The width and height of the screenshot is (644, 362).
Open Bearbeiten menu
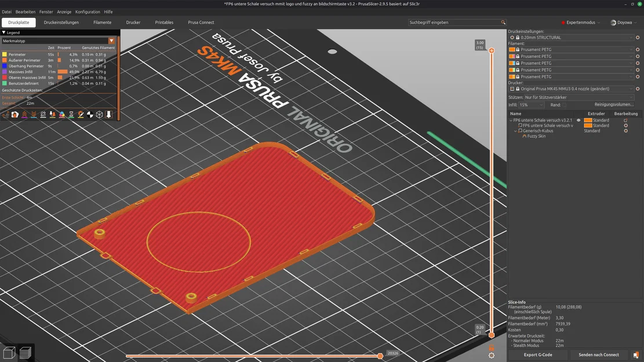tap(26, 12)
